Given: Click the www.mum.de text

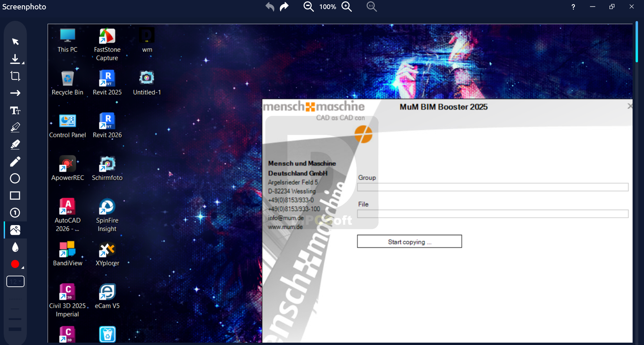Looking at the screenshot, I should [285, 227].
